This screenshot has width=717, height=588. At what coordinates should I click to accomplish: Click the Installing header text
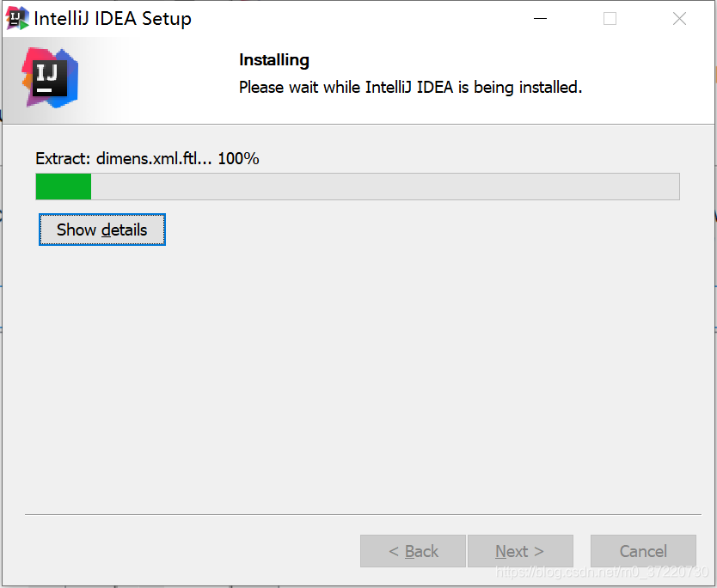[x=274, y=60]
